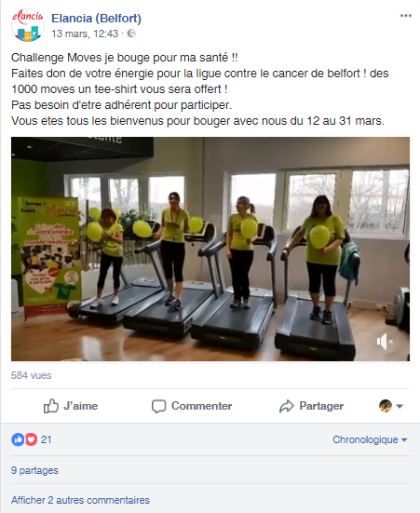Show 2 other comments via Afficher link
The width and height of the screenshot is (420, 513).
[80, 500]
